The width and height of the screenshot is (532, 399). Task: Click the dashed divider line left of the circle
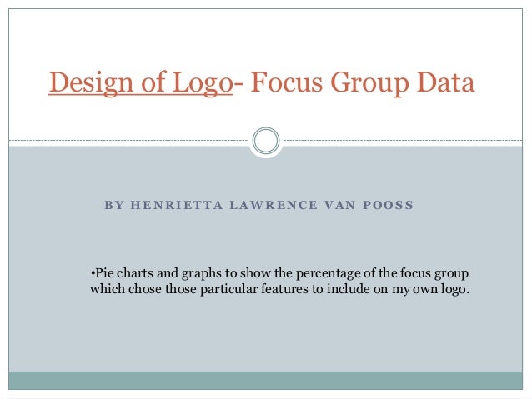click(128, 140)
